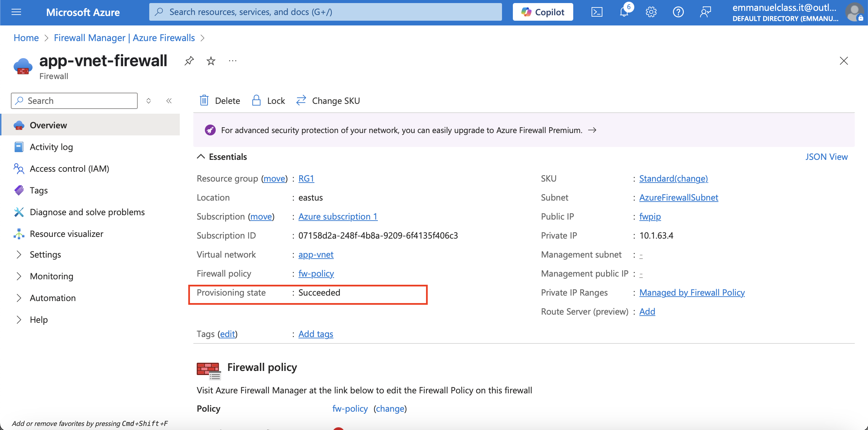Open the account avatar menu
Viewport: 868px width, 430px height.
click(x=854, y=12)
